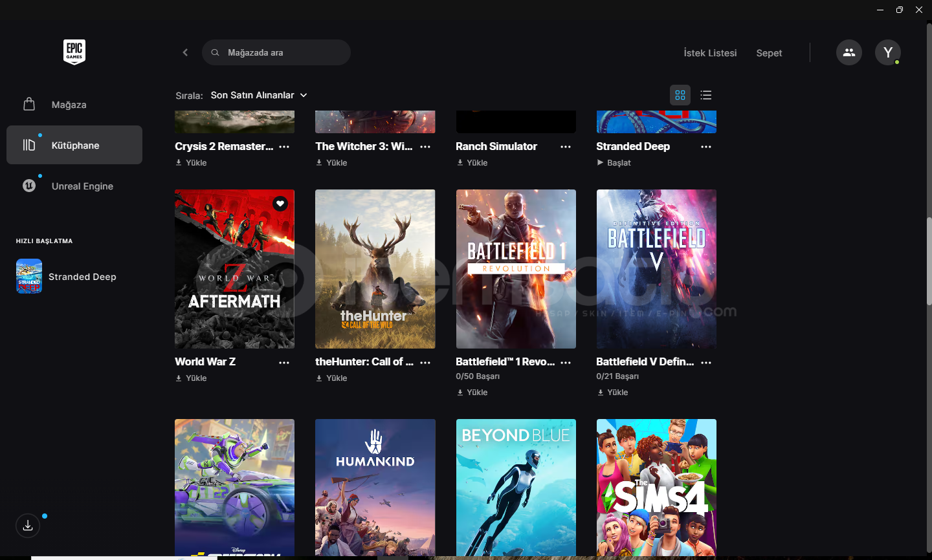Install theHunter: Call of the Wild via Yükle

pos(331,378)
